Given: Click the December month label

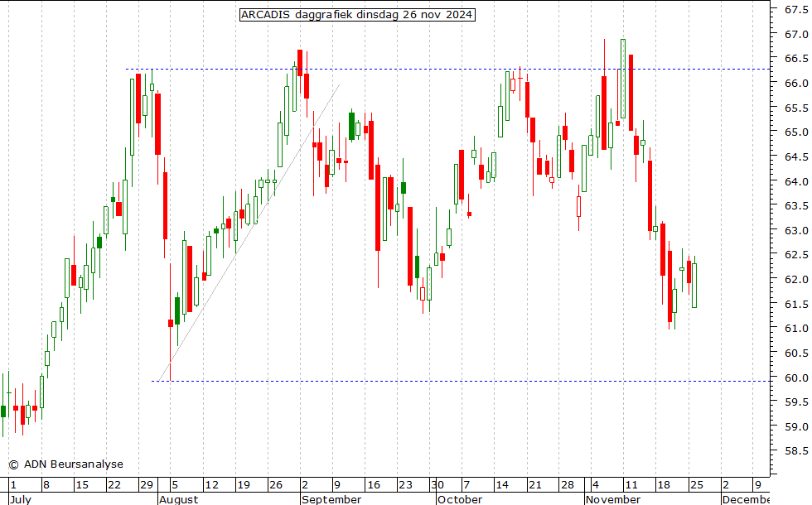Looking at the screenshot, I should coord(746,499).
